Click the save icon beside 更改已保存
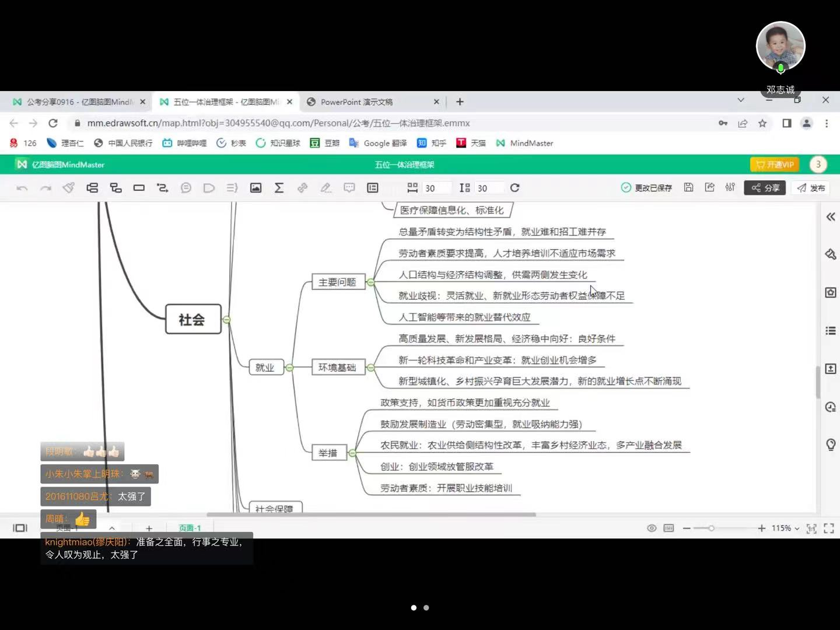Screen dimensions: 840x630 click(x=688, y=188)
